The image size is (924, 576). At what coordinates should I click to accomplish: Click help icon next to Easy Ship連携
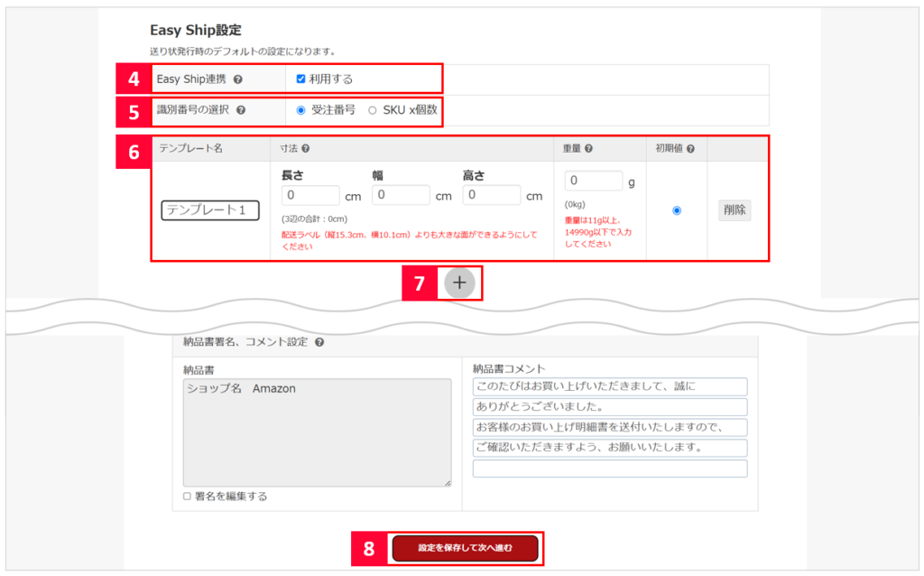click(x=237, y=79)
